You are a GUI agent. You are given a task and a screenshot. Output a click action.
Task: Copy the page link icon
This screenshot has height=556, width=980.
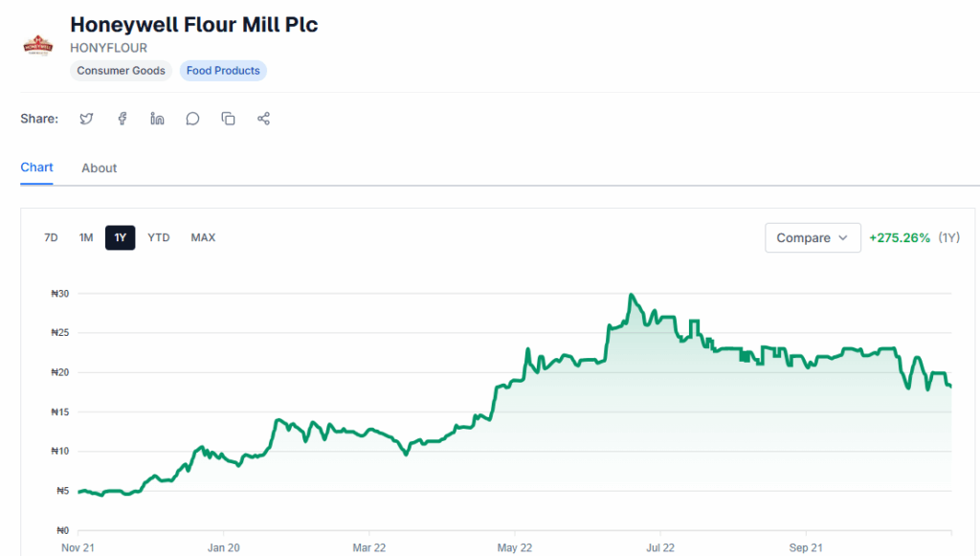coord(228,119)
